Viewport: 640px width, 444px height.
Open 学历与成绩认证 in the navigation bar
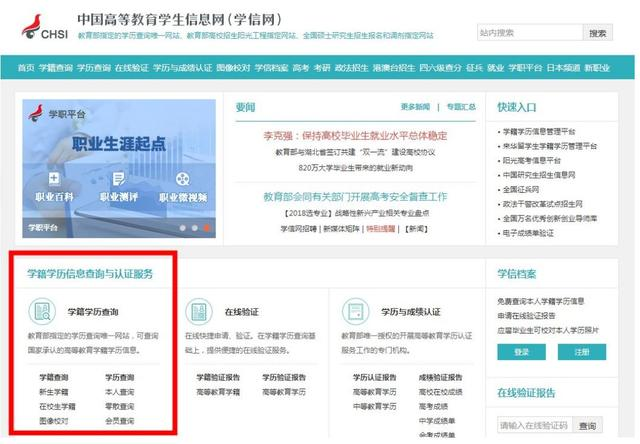tap(182, 68)
